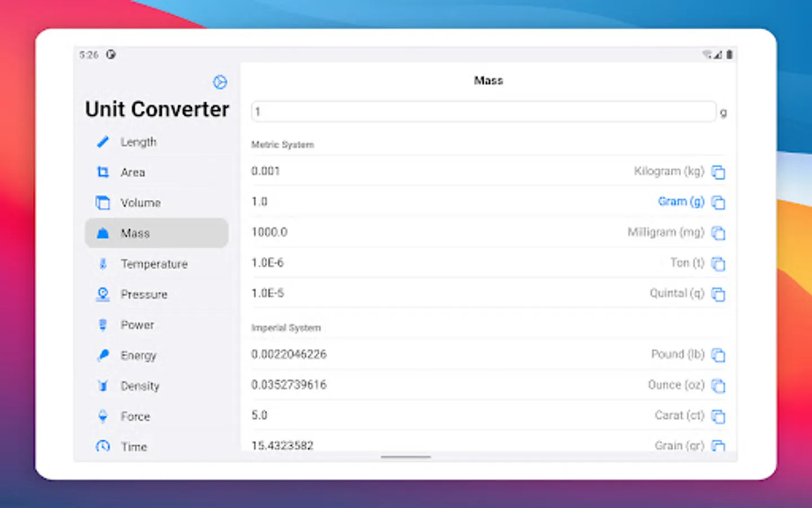The image size is (812, 508).
Task: Select the Mass weight icon
Action: coord(103,233)
